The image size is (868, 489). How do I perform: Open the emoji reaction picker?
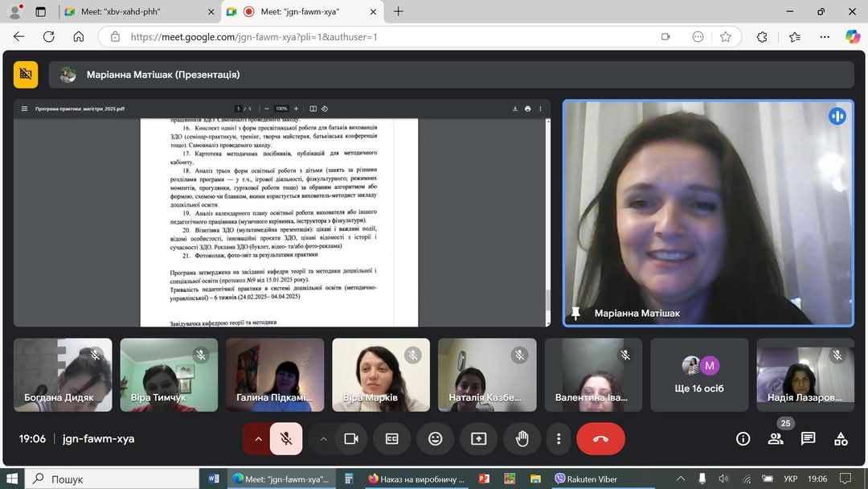tap(435, 439)
